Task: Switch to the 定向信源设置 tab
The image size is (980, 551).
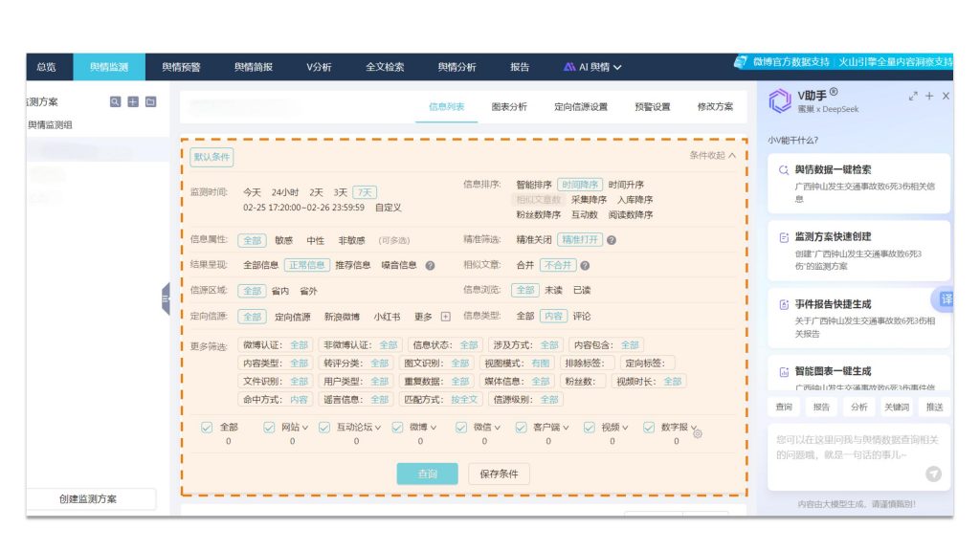Action: (581, 107)
